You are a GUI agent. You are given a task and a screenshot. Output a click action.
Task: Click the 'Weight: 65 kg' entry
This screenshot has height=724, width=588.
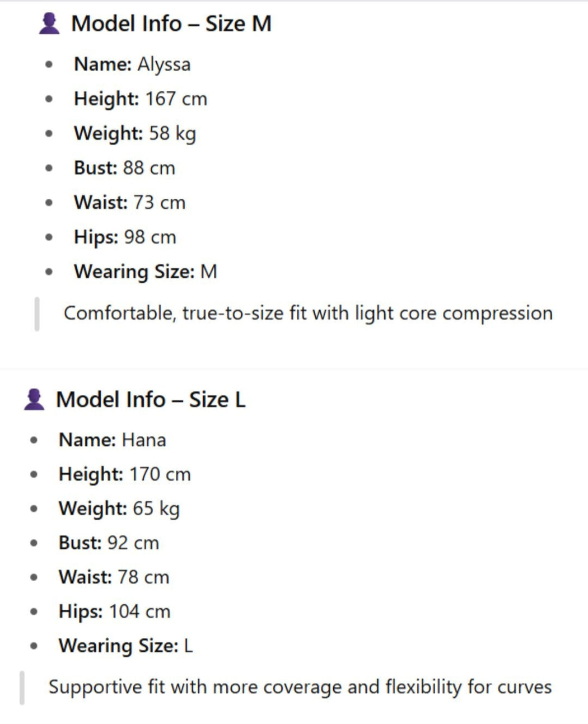[x=119, y=509]
